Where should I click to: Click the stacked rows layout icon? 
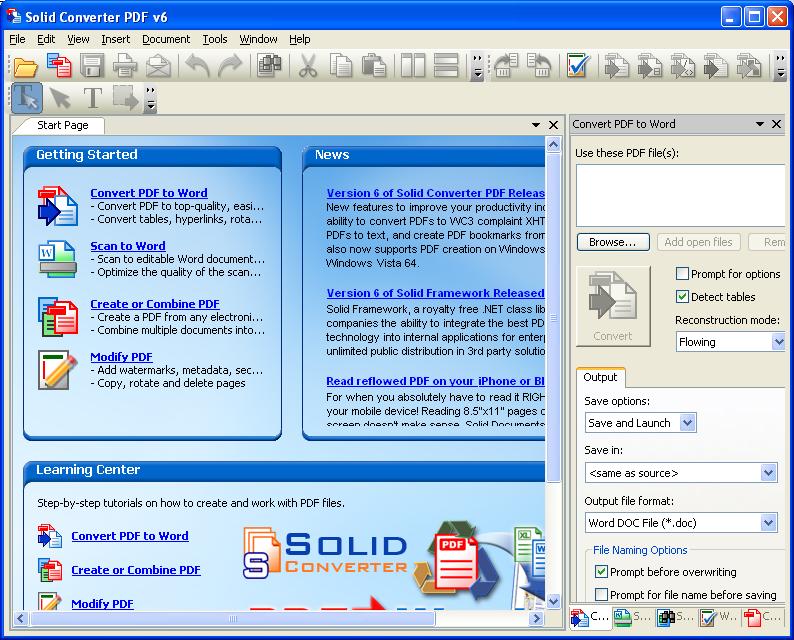click(446, 66)
